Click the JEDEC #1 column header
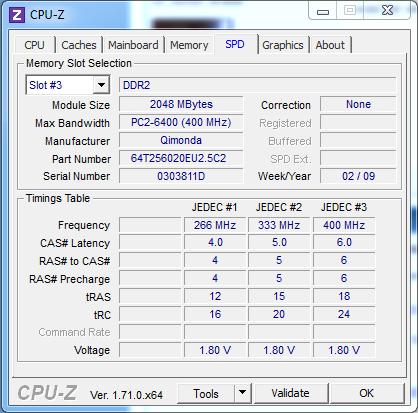The width and height of the screenshot is (418, 413). coord(214,207)
